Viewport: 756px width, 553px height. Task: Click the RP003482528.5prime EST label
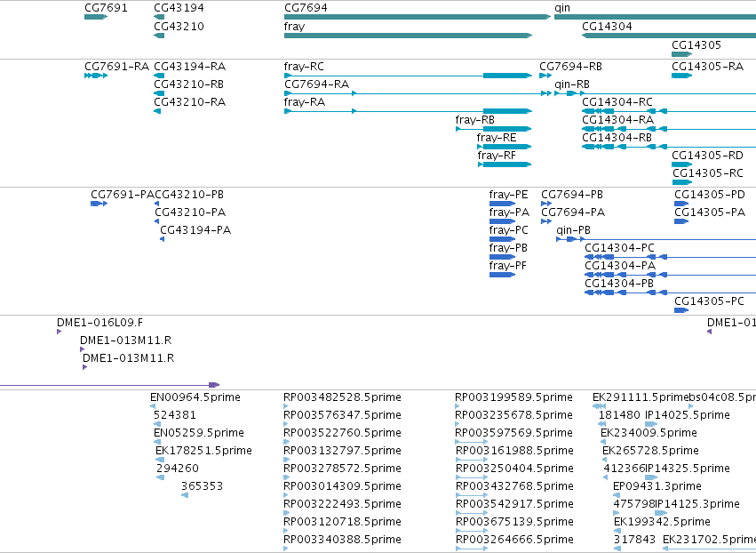click(342, 398)
